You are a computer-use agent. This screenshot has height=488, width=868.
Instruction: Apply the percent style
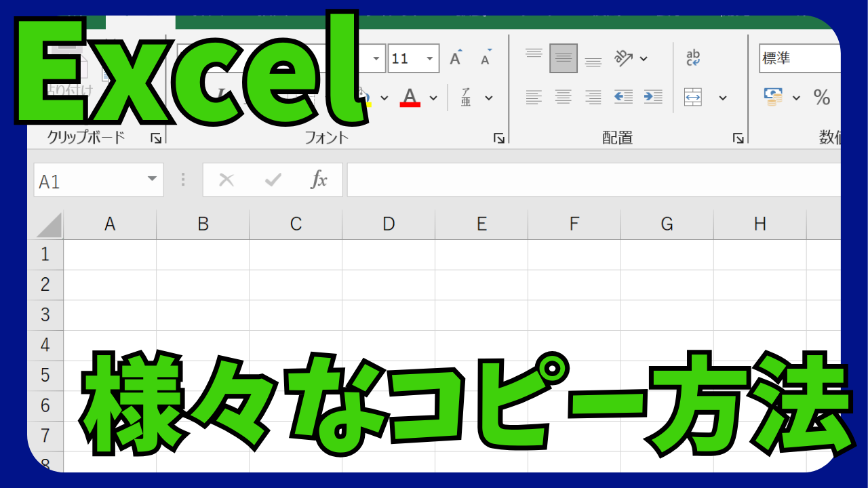(x=822, y=98)
